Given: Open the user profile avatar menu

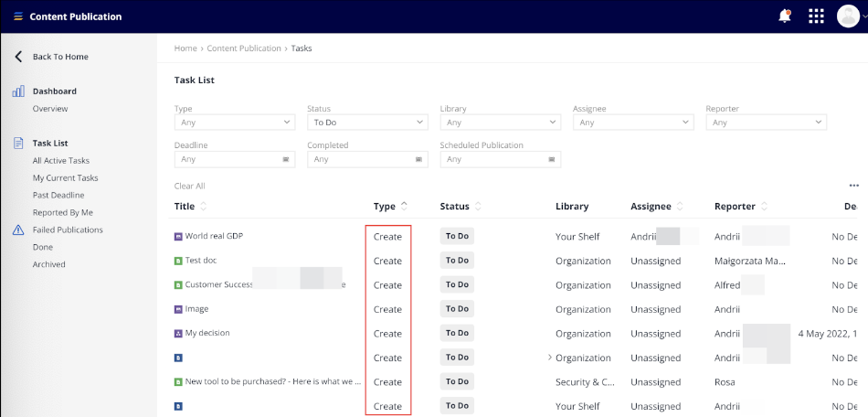Looking at the screenshot, I should point(848,16).
